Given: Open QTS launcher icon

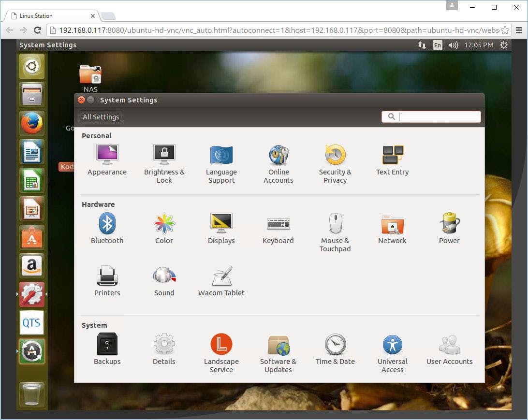Looking at the screenshot, I should coord(31,323).
